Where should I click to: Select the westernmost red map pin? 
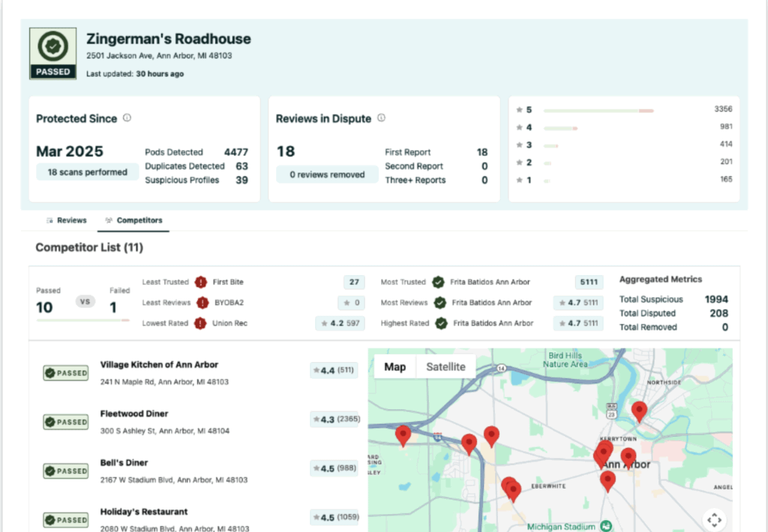[403, 435]
